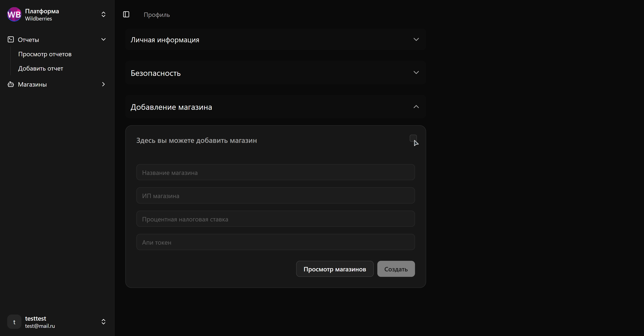The height and width of the screenshot is (336, 644).
Task: Click the Апи токен field
Action: (x=276, y=242)
